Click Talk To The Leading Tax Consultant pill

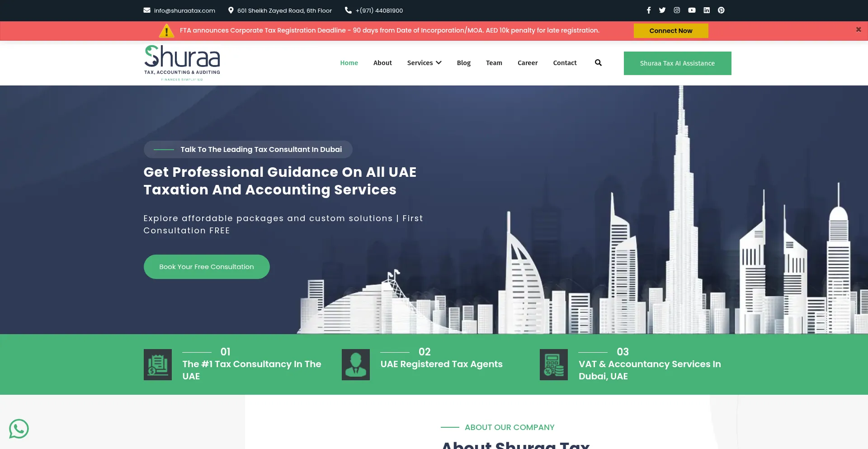pos(248,149)
